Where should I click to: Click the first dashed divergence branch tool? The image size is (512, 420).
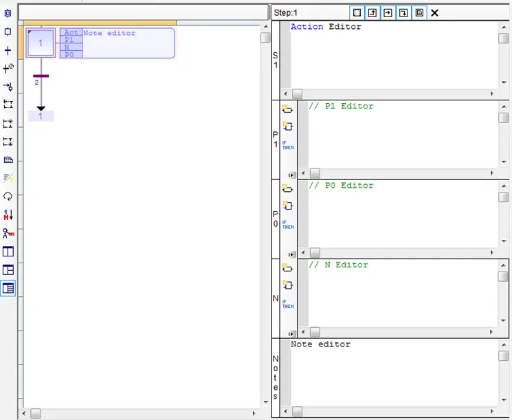point(8,104)
